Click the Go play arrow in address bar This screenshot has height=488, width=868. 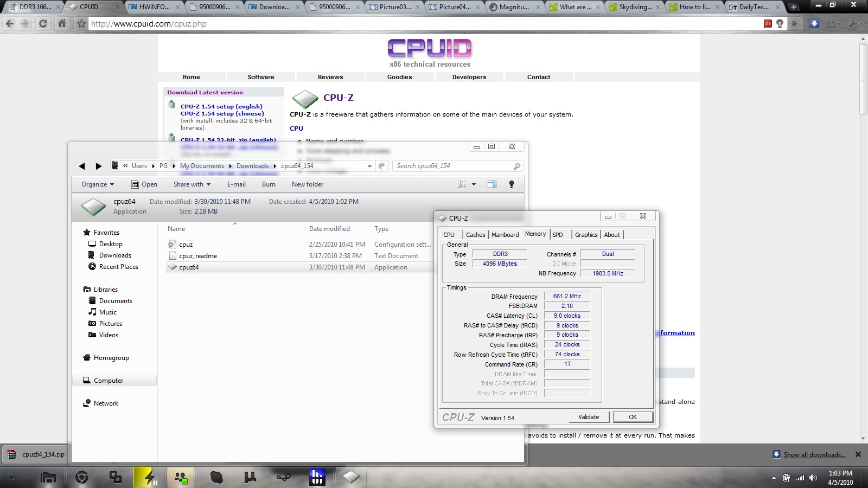tap(795, 24)
